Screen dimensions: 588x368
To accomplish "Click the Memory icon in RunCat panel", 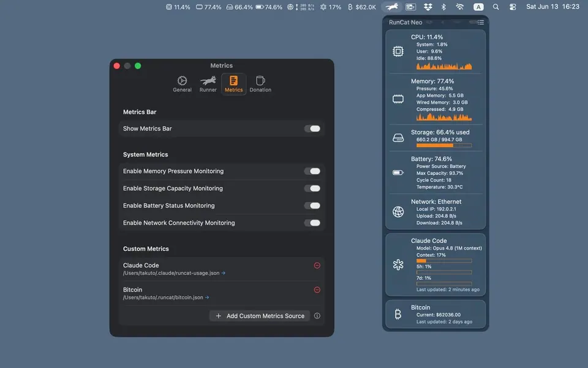I will coord(398,99).
